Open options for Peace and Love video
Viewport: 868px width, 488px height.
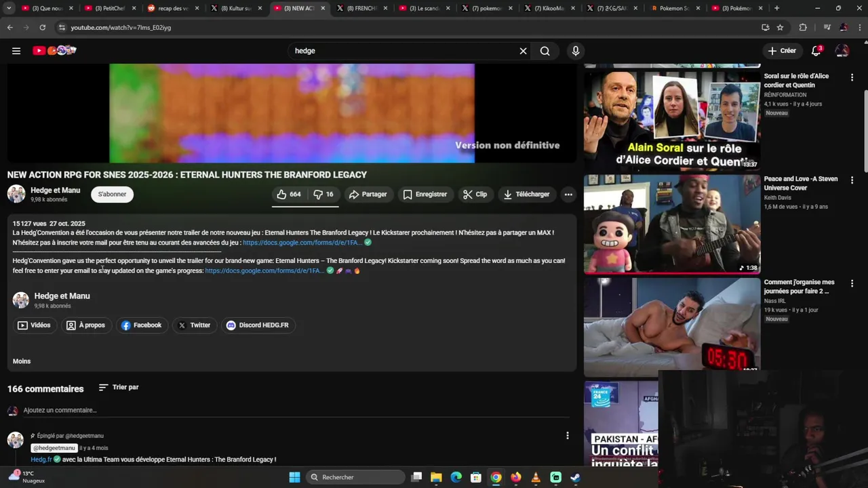tap(852, 180)
